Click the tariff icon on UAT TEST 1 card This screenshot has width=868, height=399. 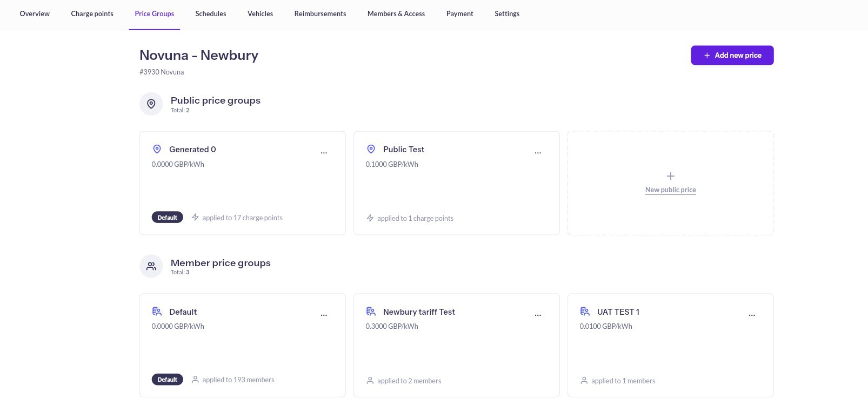585,312
